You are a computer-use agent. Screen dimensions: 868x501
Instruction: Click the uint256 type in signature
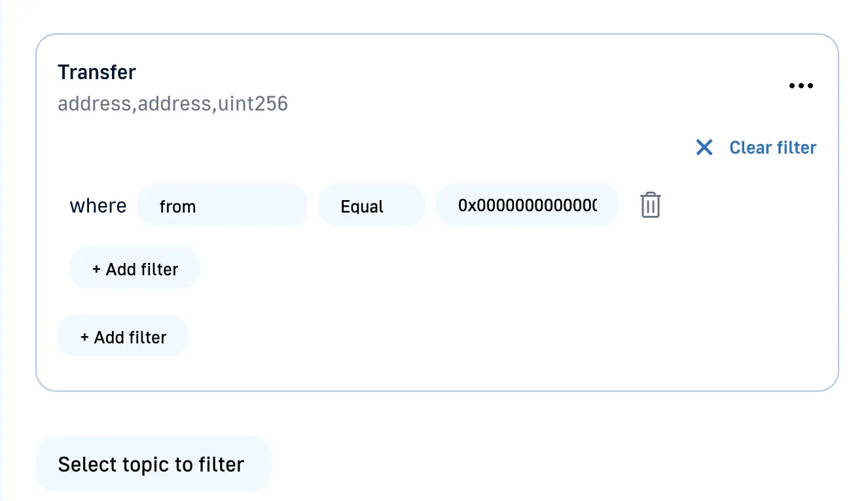tap(253, 104)
